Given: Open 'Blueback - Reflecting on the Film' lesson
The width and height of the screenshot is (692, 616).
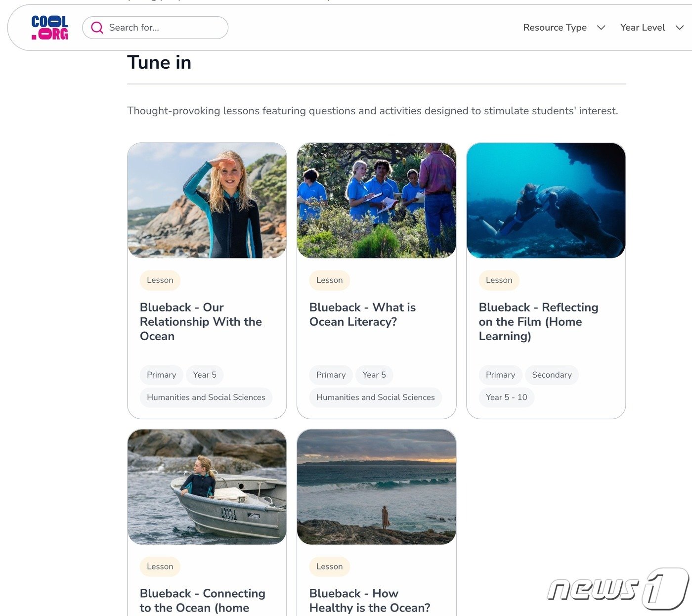Looking at the screenshot, I should click(x=538, y=322).
